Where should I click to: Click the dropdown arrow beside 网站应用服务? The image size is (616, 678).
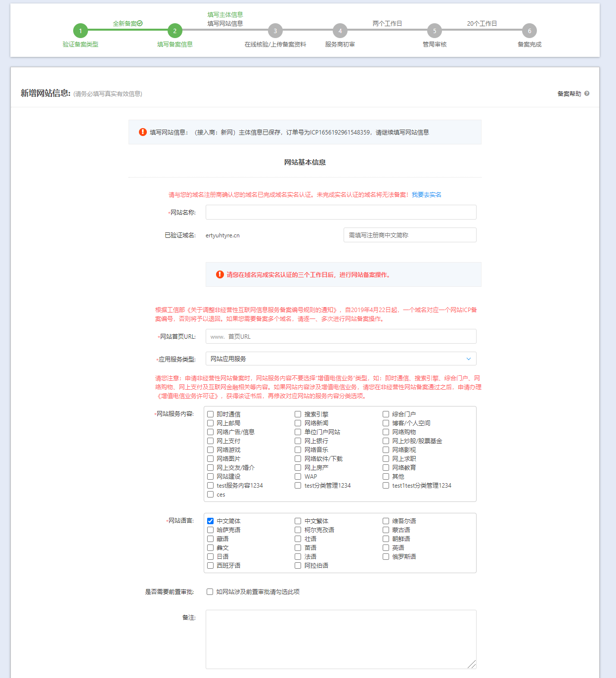point(468,359)
